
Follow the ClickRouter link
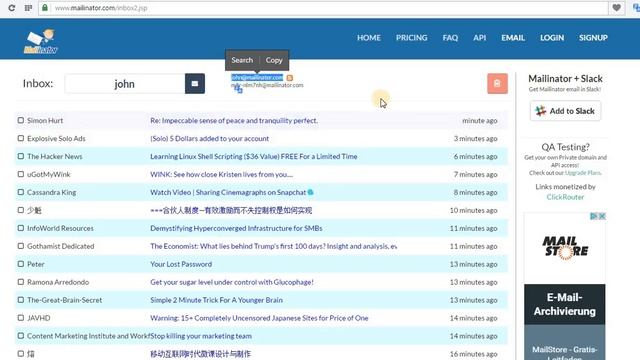click(565, 197)
